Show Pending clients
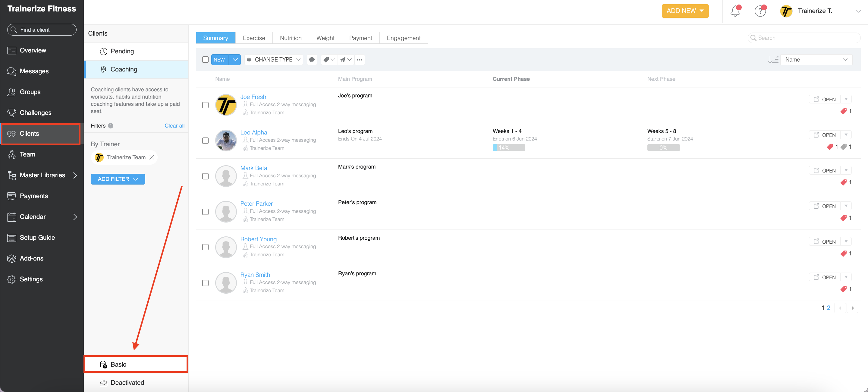The image size is (868, 392). (136, 51)
